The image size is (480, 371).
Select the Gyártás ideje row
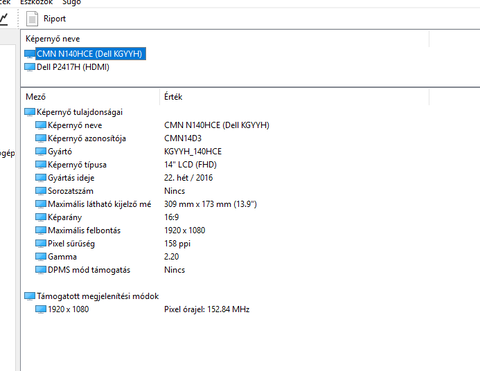[71, 178]
